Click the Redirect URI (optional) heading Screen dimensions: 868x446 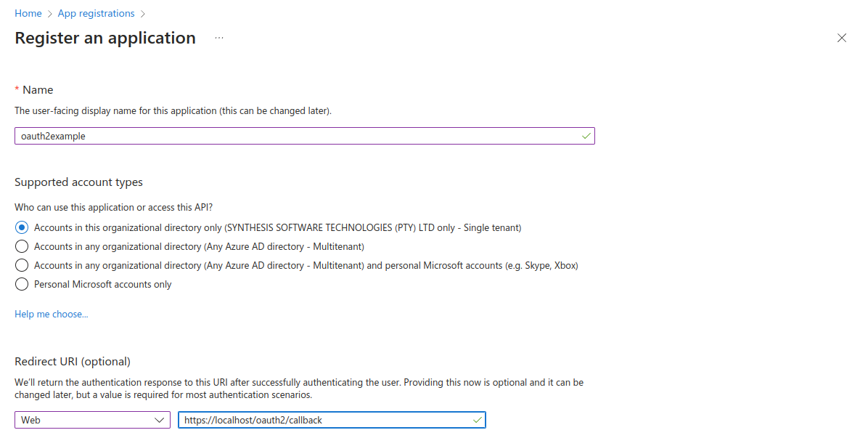(73, 361)
